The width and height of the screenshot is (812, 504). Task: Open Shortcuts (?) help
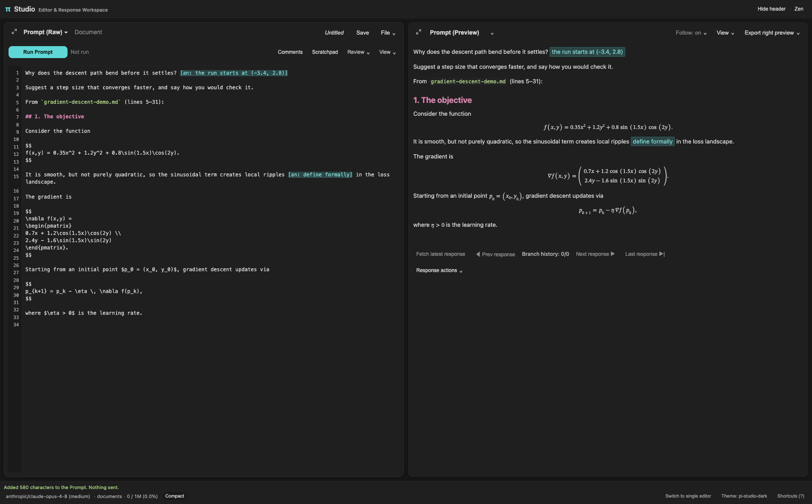coord(791,496)
